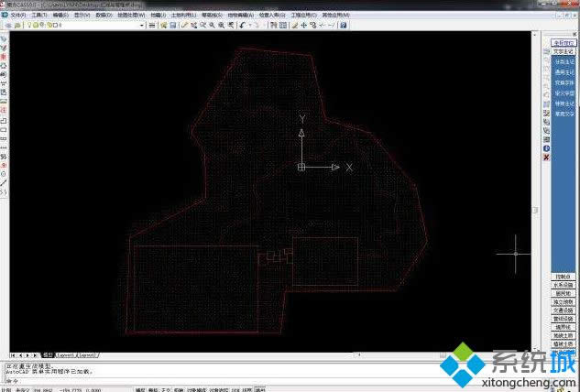Click the red X delete icon on the right toolbar
The height and width of the screenshot is (392, 580).
[547, 157]
